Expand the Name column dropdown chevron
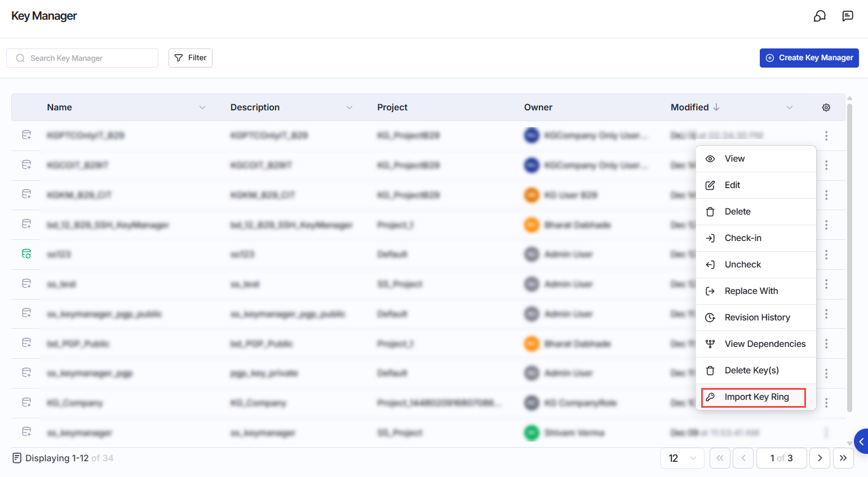 point(202,108)
